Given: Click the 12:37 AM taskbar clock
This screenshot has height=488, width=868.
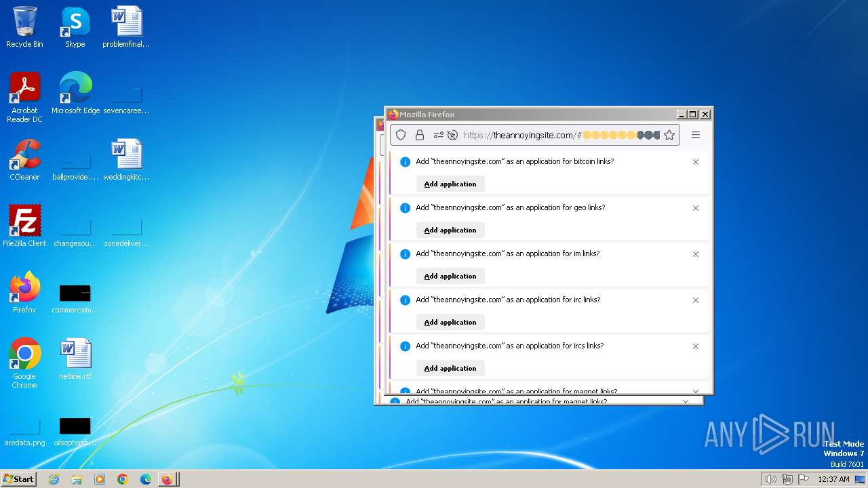Looking at the screenshot, I should point(834,479).
